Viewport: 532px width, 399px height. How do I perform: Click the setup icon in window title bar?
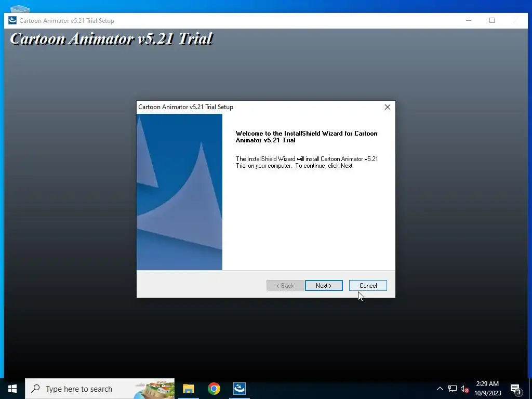[12, 20]
